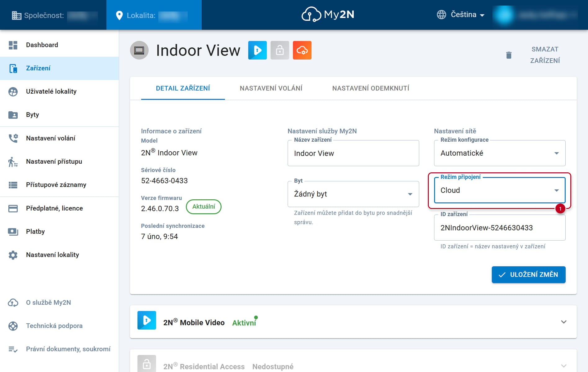Screen dimensions: 588x372
Task: Click serial number 52-4663-0433
Action: coord(164,181)
